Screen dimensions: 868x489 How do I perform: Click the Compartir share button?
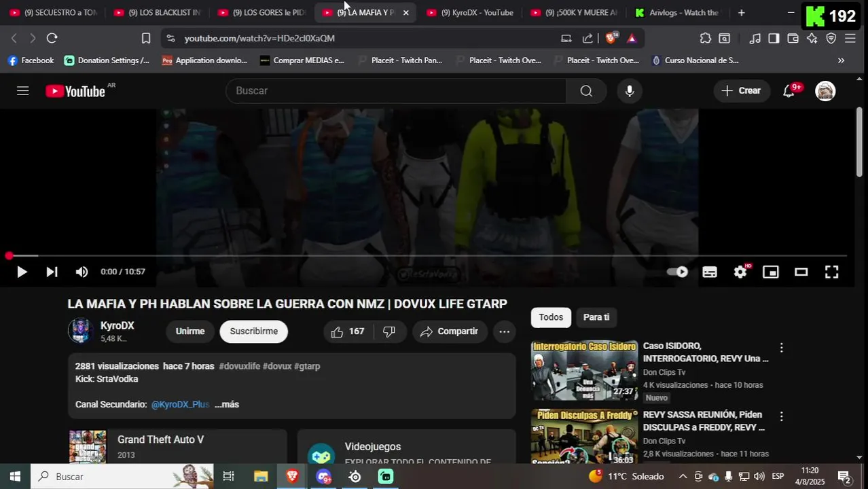coord(450,331)
